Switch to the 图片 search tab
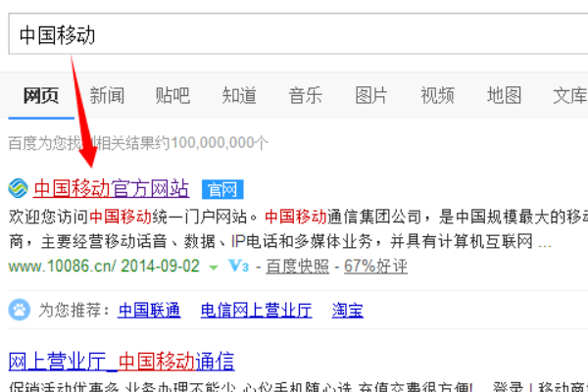 coord(371,95)
